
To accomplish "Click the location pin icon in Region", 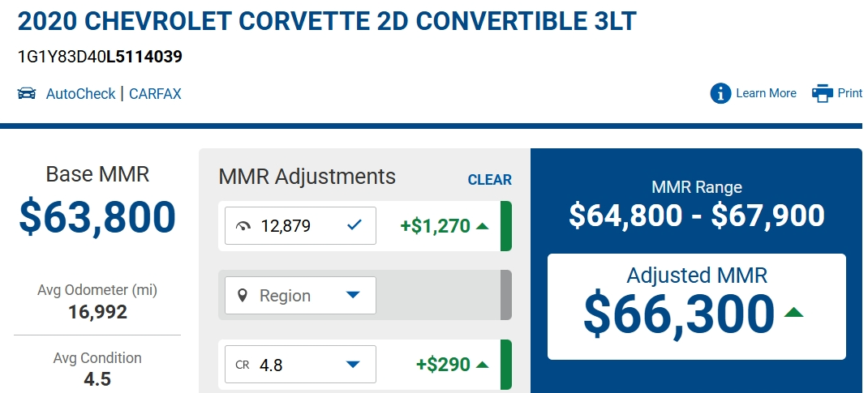I will tap(242, 296).
